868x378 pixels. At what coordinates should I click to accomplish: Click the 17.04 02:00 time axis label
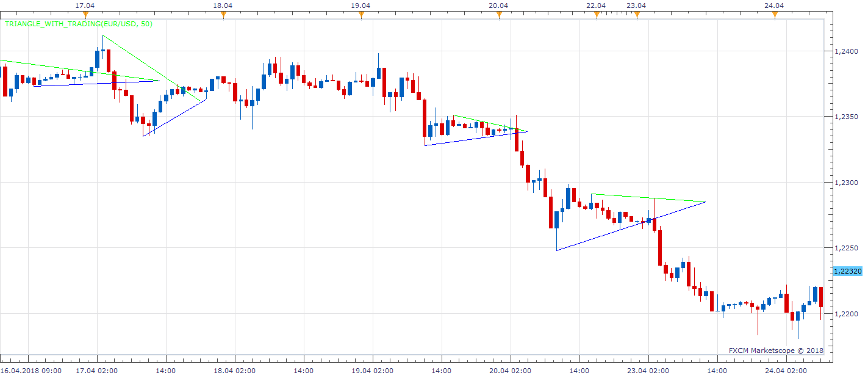point(96,370)
